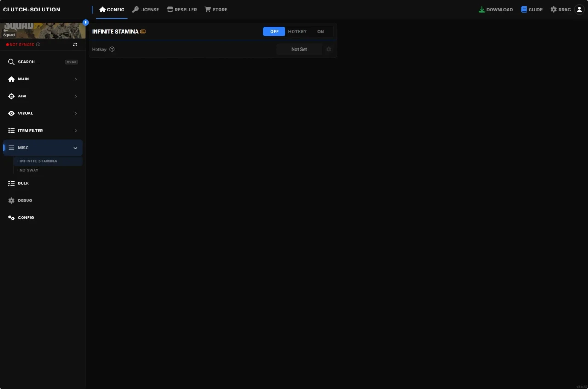Click the blue pin icon above the sidebar
This screenshot has height=389, width=588.
[85, 22]
